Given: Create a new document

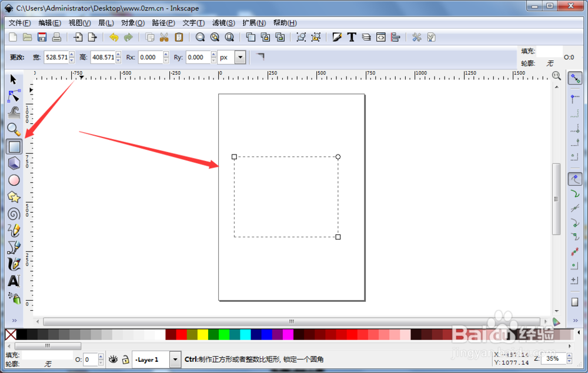Looking at the screenshot, I should tap(13, 37).
